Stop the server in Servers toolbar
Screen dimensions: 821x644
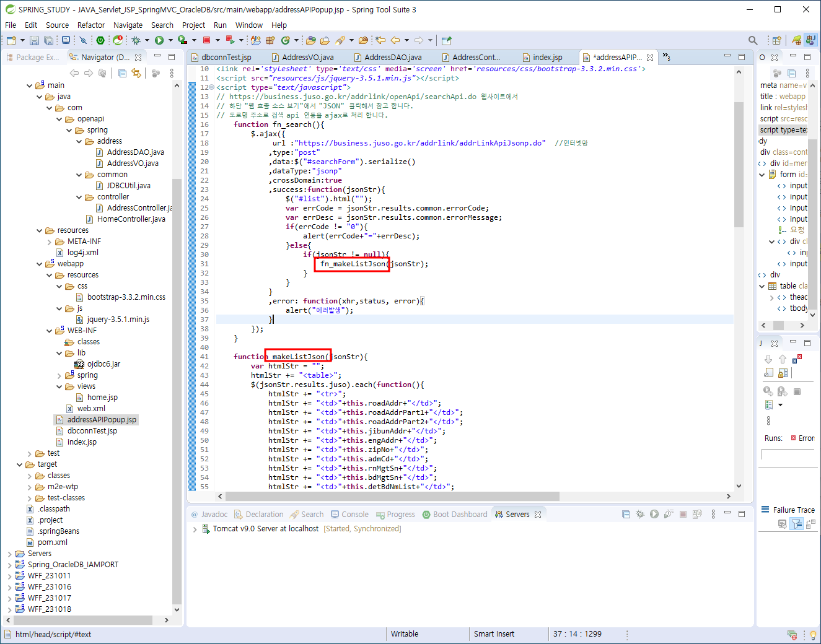click(x=683, y=514)
